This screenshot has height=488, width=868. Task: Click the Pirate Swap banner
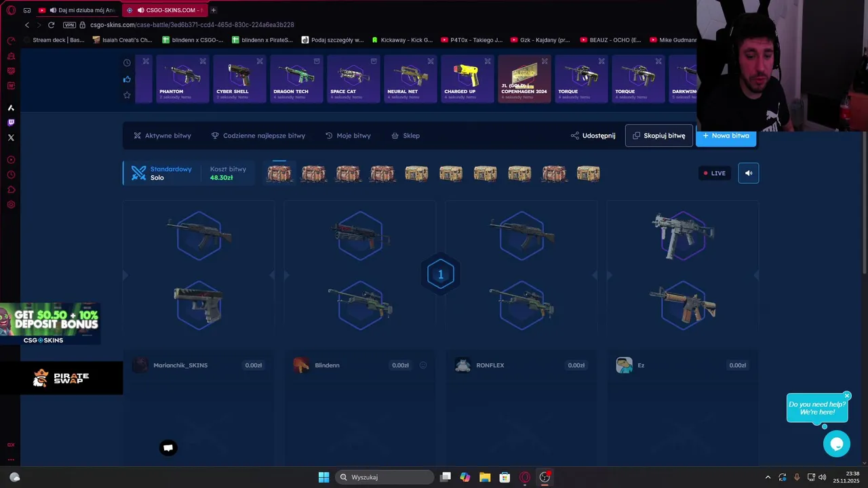click(61, 378)
